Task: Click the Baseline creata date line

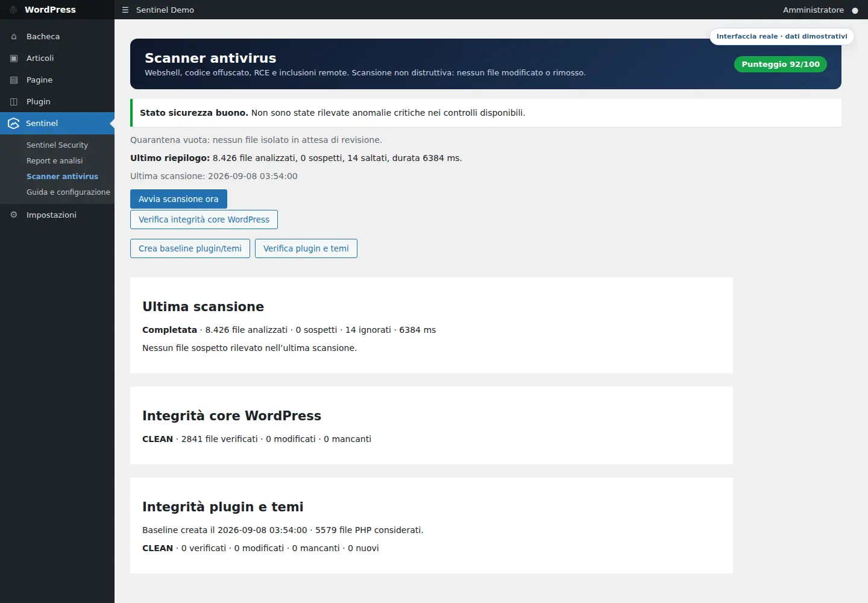Action: tap(283, 530)
